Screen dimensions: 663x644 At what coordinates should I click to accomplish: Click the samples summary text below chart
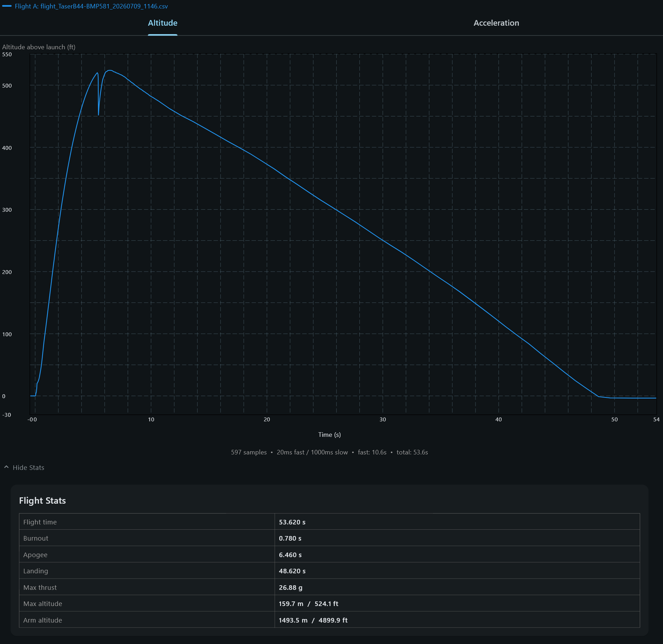[330, 452]
